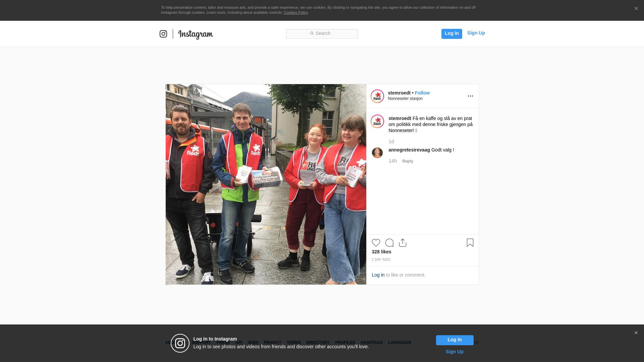This screenshot has width=644, height=362.
Task: Open the Cookies Policy link
Action: point(296,13)
